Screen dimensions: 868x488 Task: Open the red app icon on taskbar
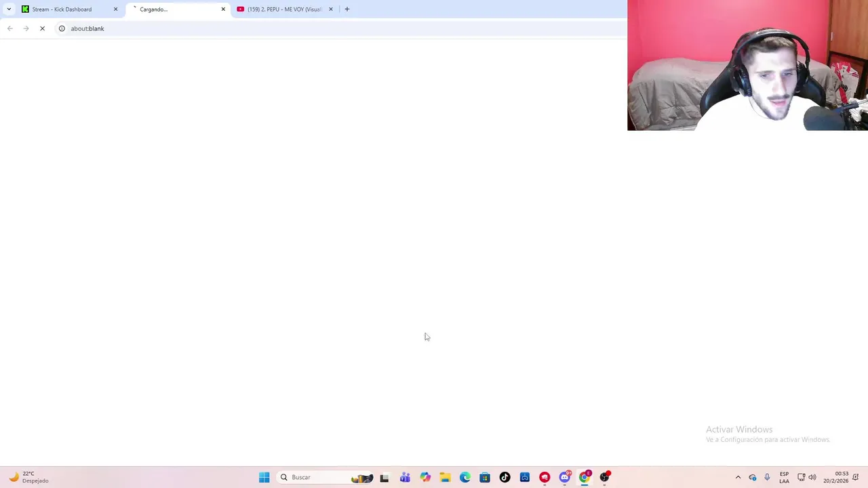(545, 477)
